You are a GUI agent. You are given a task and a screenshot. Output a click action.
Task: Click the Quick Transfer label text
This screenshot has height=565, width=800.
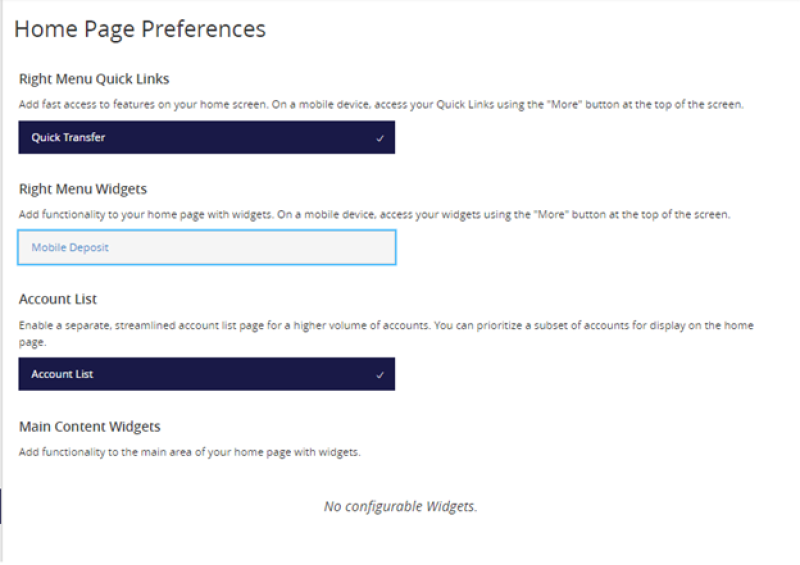tap(68, 137)
